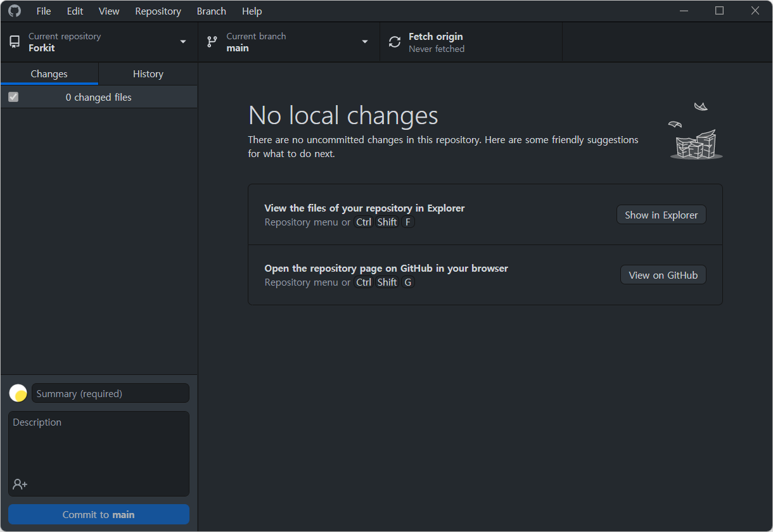Viewport: 773px width, 532px height.
Task: Maximize the GitHub Desktop window
Action: click(719, 11)
